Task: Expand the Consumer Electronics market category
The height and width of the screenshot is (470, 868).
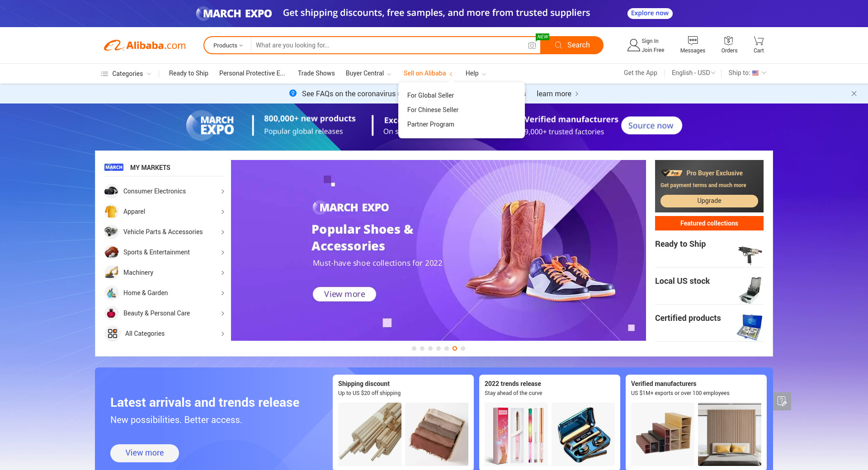Action: [x=164, y=191]
